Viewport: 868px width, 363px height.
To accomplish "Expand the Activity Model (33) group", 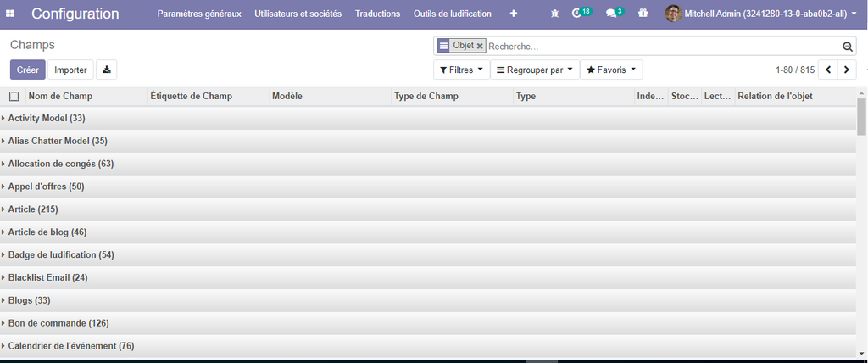I will point(47,119).
